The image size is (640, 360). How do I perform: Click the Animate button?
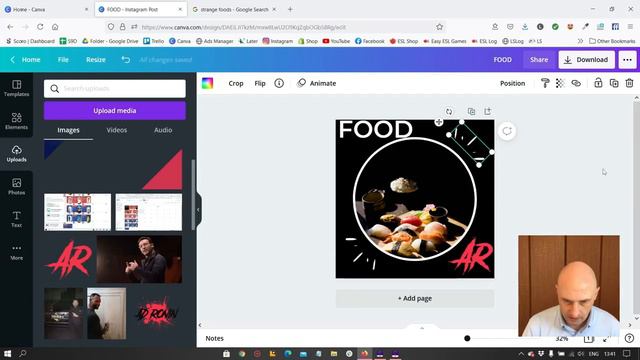[317, 83]
